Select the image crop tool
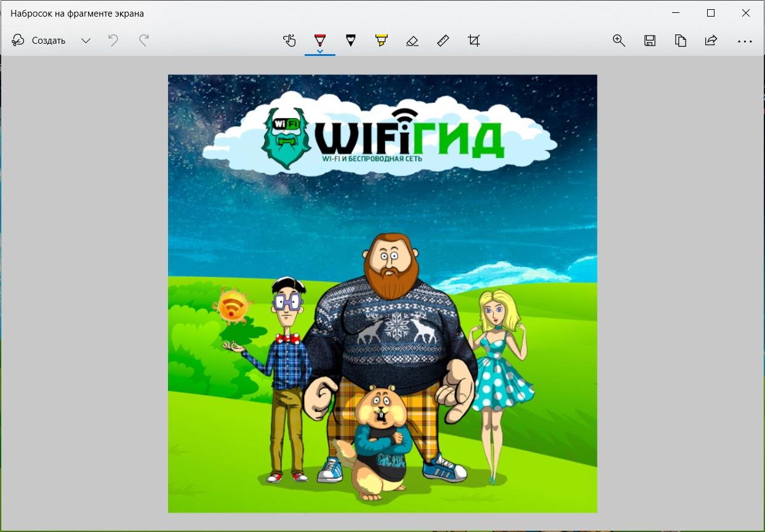The height and width of the screenshot is (532, 765). pos(474,41)
